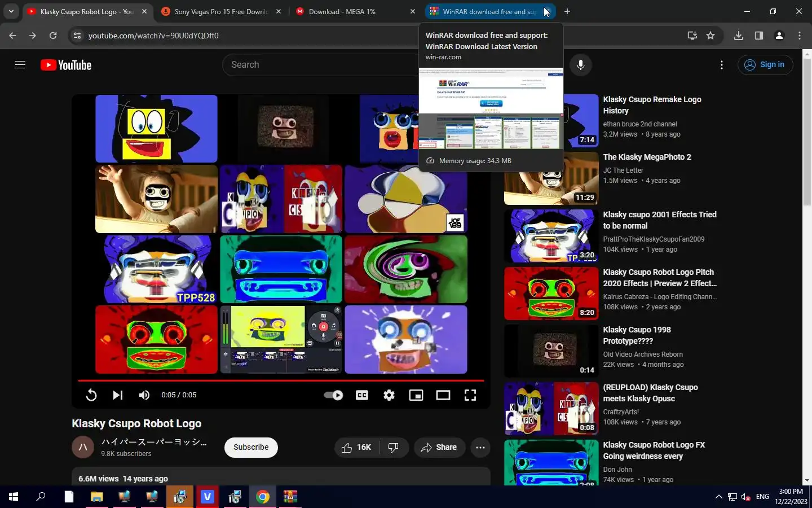Toggle autoplay switch in player
The image size is (812, 508).
[333, 395]
